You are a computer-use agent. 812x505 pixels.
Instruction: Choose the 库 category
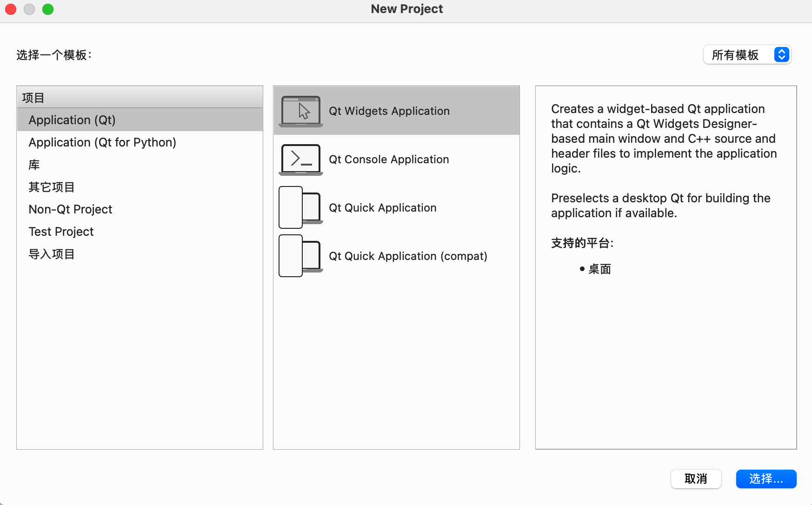coord(140,165)
